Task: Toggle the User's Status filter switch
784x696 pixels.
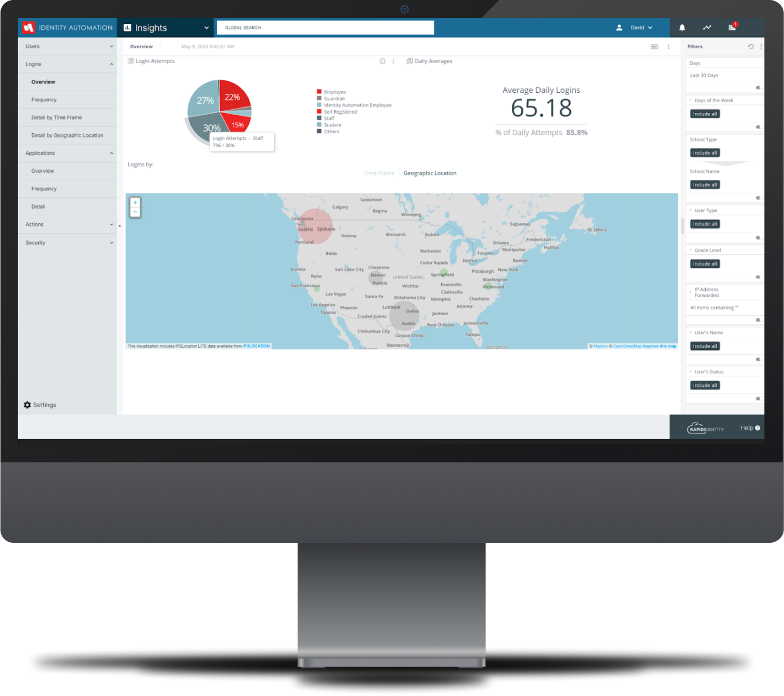Action: 758,399
